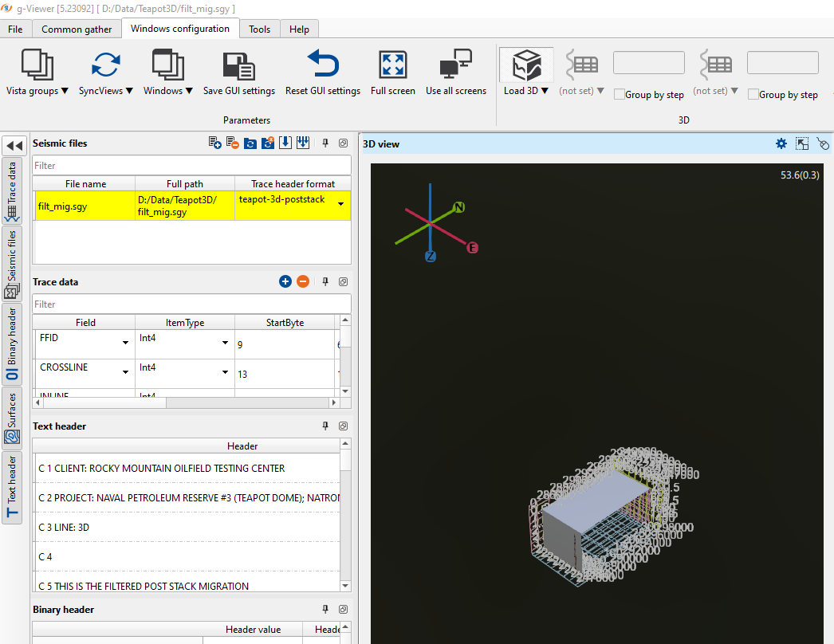834x644 pixels.
Task: Enter Full screen mode
Action: (x=392, y=65)
